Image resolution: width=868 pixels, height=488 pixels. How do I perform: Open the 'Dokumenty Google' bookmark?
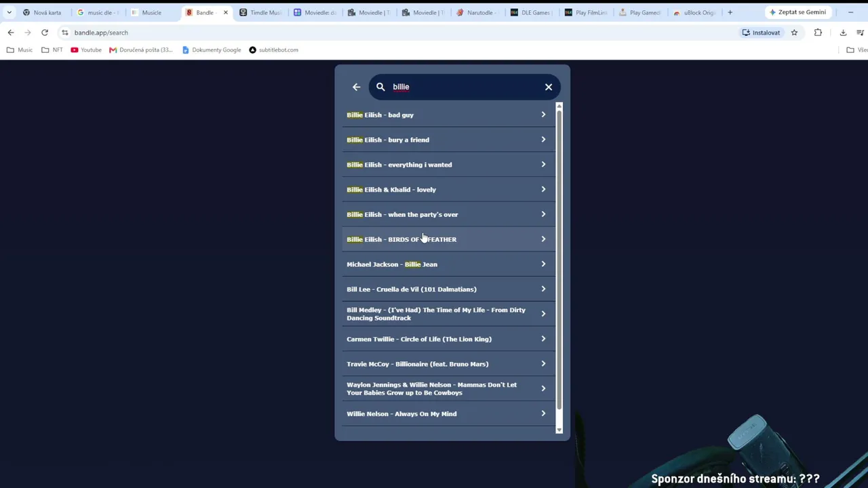(212, 49)
